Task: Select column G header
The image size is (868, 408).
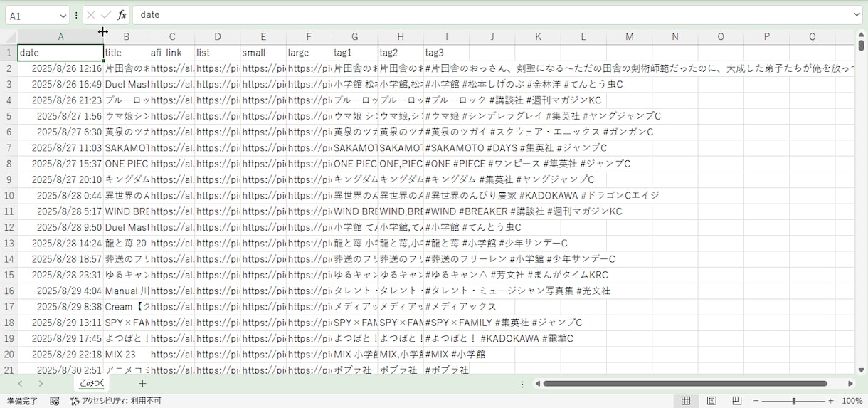Action: pos(354,37)
